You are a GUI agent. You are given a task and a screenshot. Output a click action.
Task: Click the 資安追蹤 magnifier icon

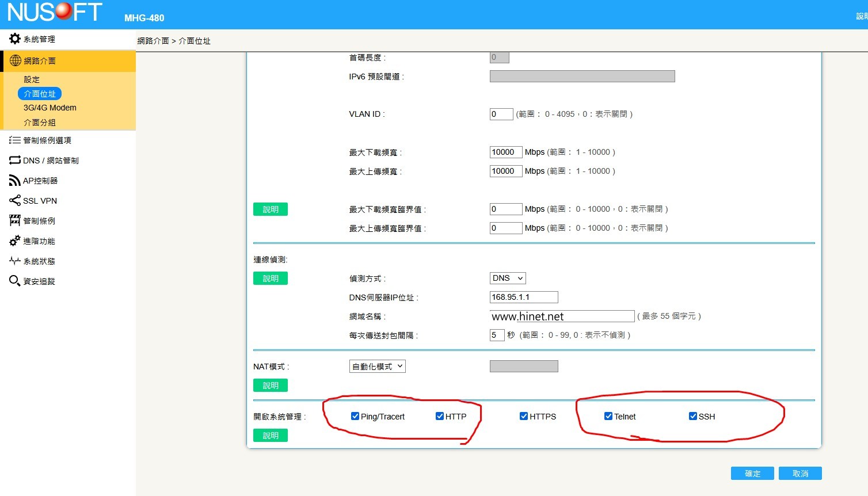pos(15,281)
